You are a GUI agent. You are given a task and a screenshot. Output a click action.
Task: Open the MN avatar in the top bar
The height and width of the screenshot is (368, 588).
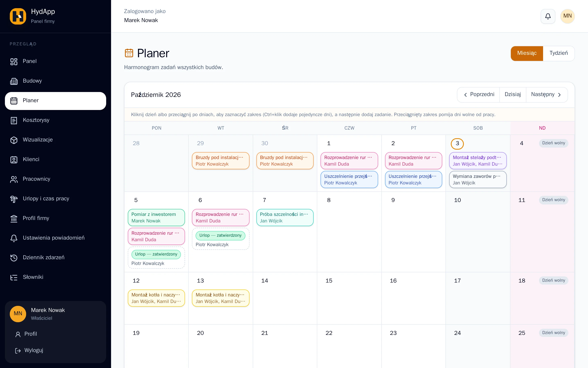pos(567,16)
